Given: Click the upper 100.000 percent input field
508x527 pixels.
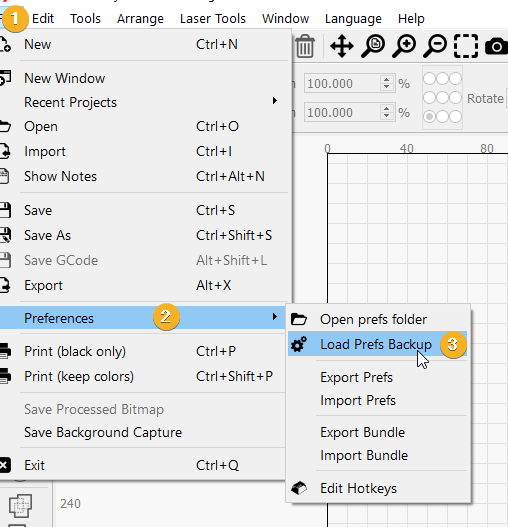Looking at the screenshot, I should [342, 83].
